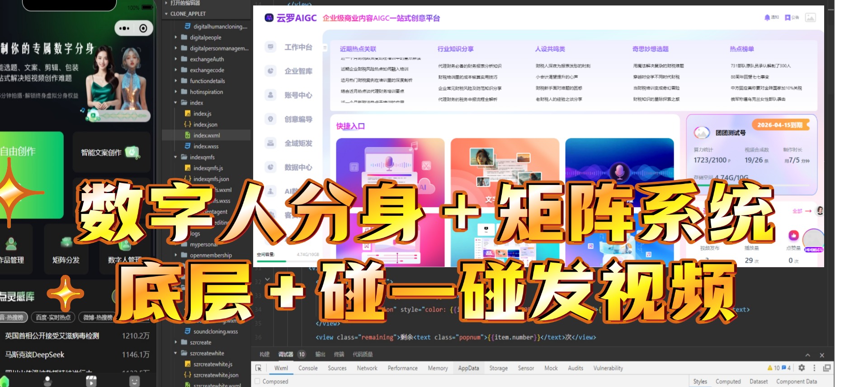Switch to the 代码质量 panel tab
The image size is (868, 387).
(x=363, y=354)
